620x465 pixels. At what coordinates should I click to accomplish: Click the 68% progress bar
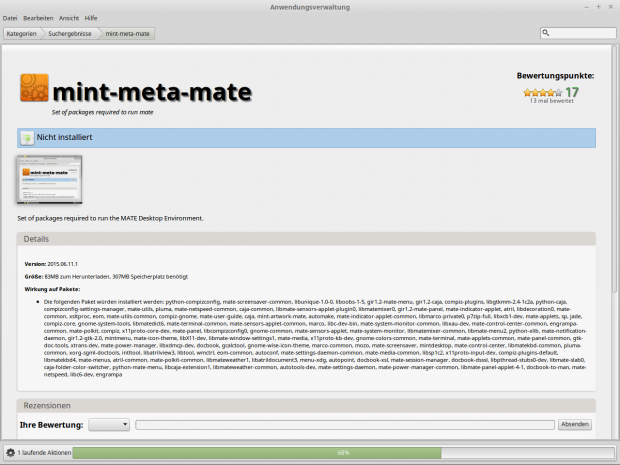(x=343, y=452)
